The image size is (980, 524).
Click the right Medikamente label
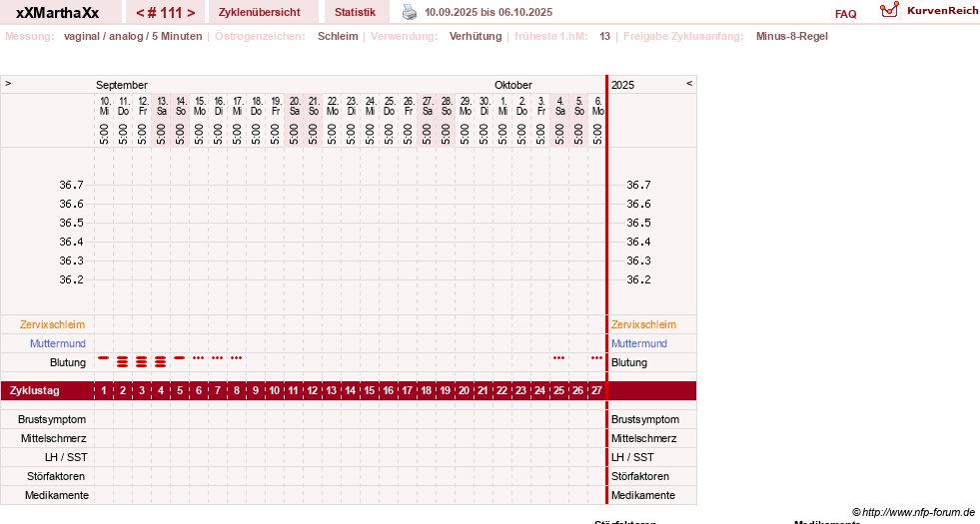643,495
